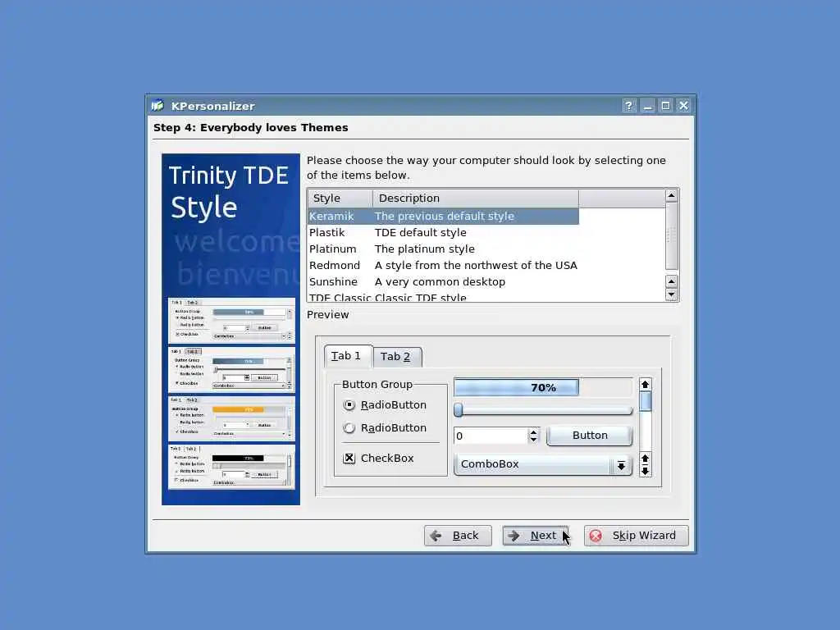Click the style list scrollbar top up arrow
The height and width of the screenshot is (630, 840).
click(x=671, y=195)
